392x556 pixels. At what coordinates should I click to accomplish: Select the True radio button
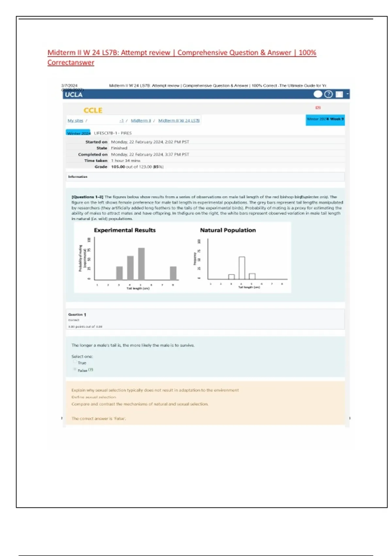[x=75, y=362]
